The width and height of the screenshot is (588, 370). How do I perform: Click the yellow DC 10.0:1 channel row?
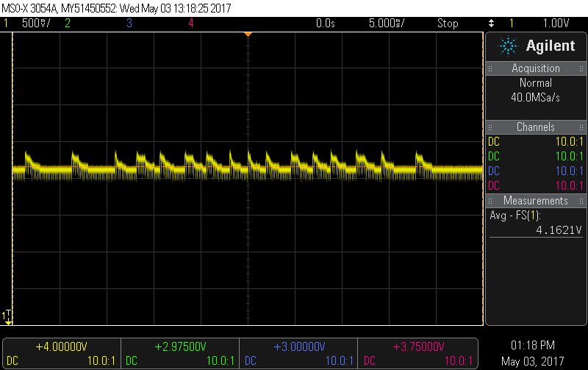536,141
